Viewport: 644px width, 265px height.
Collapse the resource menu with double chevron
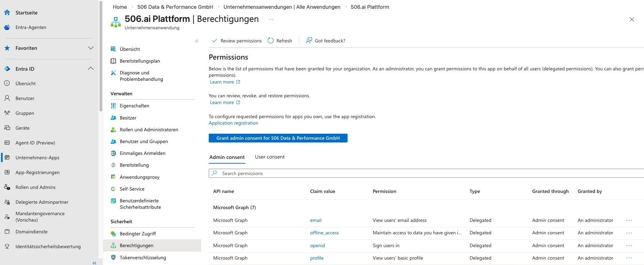[x=197, y=41]
